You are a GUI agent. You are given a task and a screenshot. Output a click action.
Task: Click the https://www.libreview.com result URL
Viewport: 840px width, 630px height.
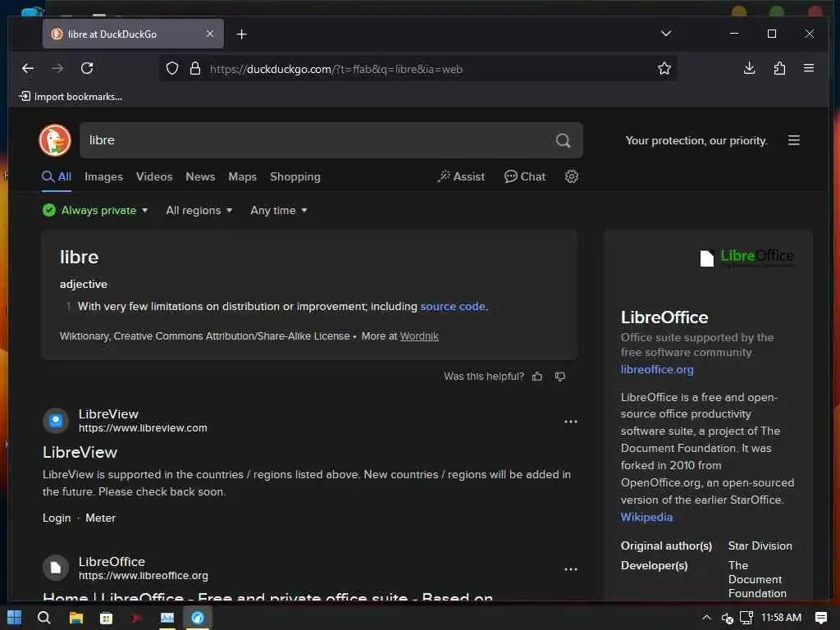143,428
